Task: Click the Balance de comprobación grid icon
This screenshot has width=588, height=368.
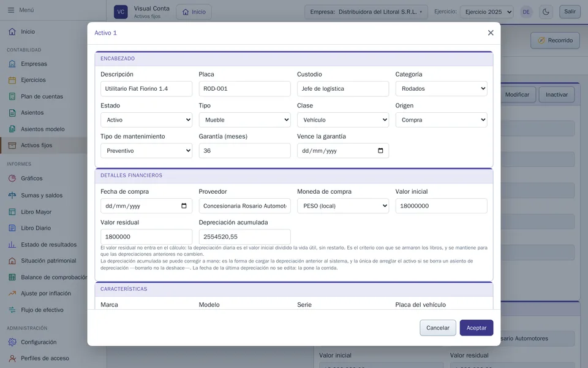Action: coord(12,277)
